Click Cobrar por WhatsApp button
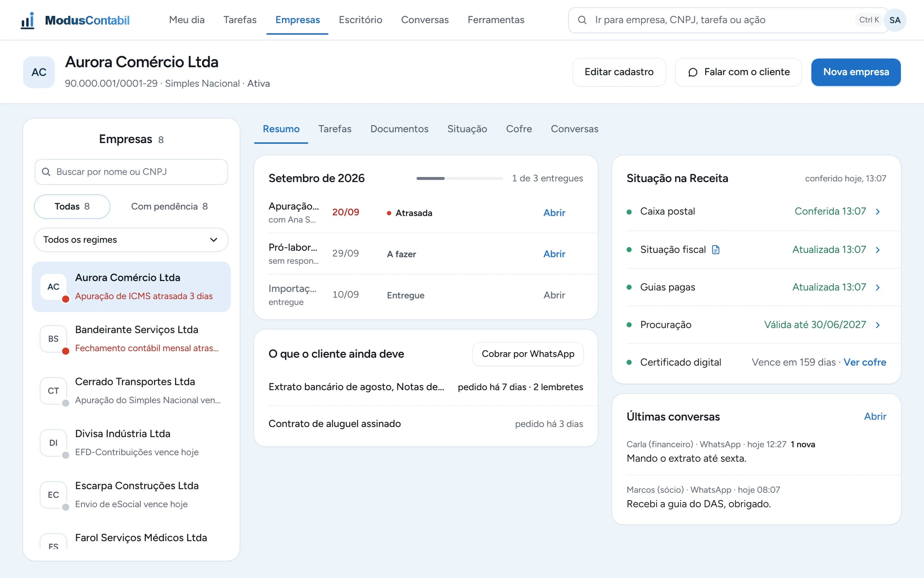 528,354
